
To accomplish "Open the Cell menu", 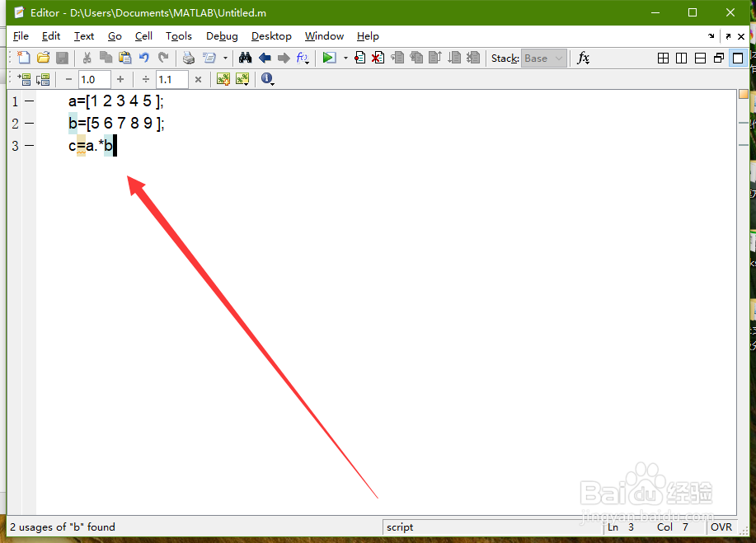I will [143, 36].
